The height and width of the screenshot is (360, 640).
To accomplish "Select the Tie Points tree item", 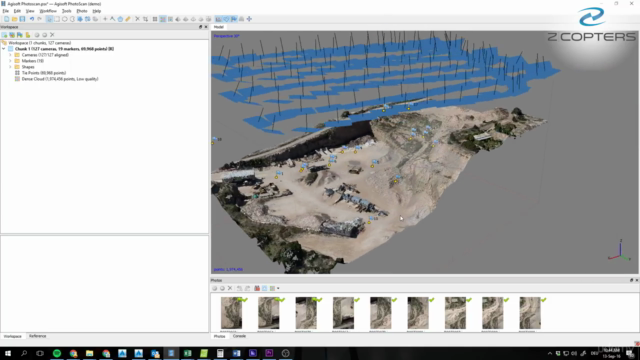I will click(x=44, y=73).
